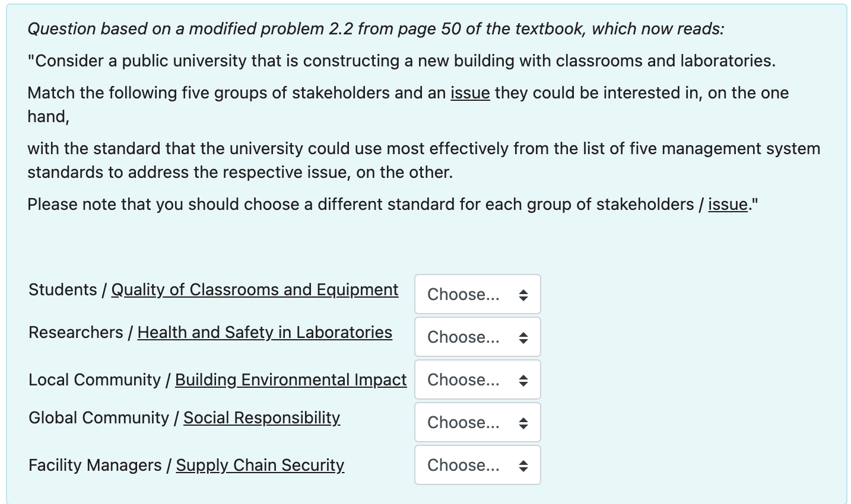Open the Social Responsibility link
851x504 pixels.
click(x=261, y=417)
